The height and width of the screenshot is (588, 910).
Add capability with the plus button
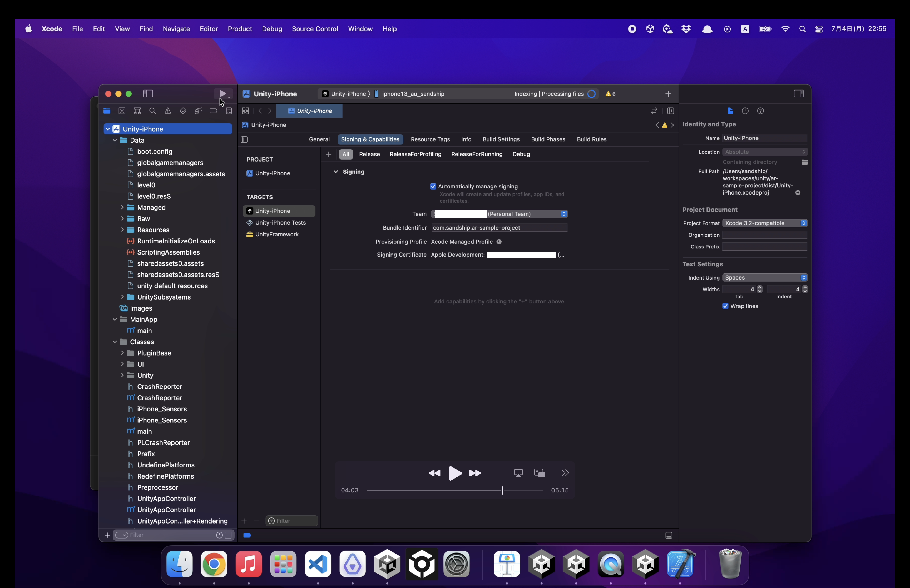pos(328,154)
